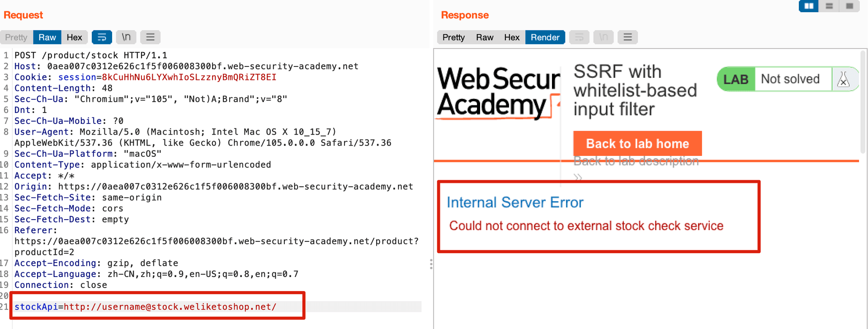Select combined tabbed layout icon
Screen dimensions: 868x329
[849, 6]
